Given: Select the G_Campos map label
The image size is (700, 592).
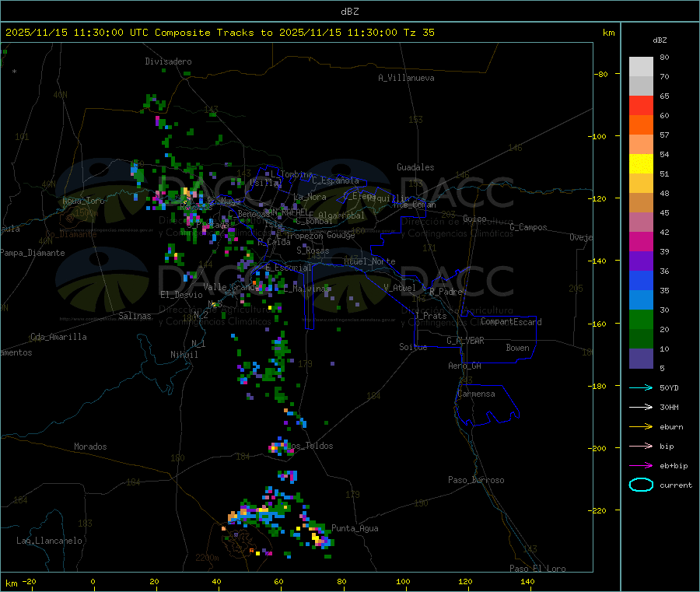Looking at the screenshot, I should click(x=528, y=227).
